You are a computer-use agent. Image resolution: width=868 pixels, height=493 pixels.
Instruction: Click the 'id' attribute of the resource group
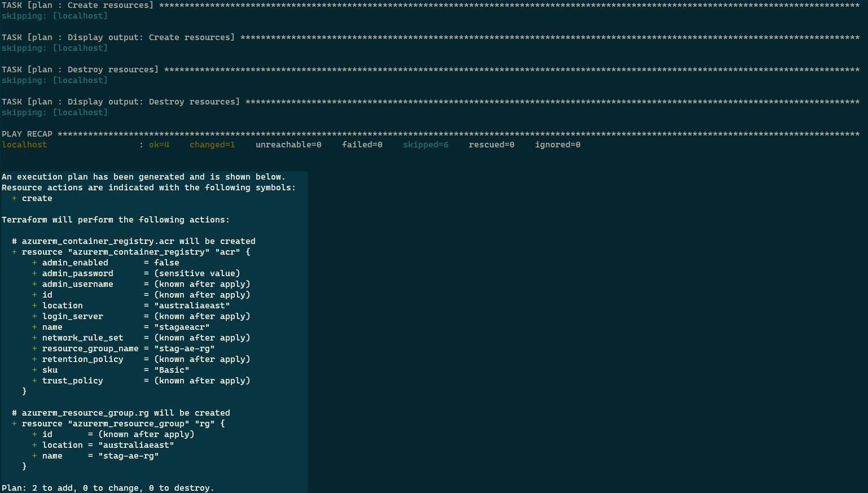click(x=47, y=434)
